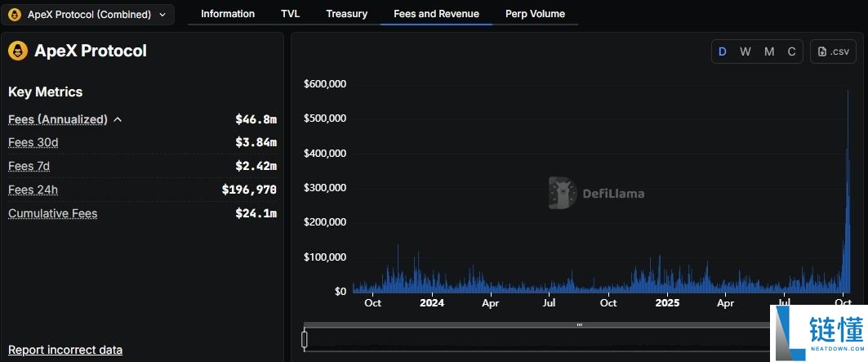The height and width of the screenshot is (362, 868).
Task: Download chart data as .csv
Action: [x=833, y=51]
